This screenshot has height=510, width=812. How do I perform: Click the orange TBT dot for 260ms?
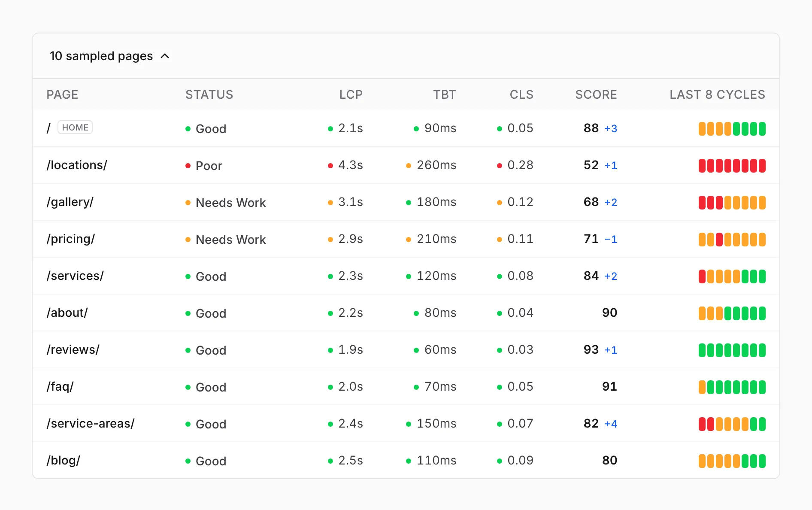tap(409, 166)
